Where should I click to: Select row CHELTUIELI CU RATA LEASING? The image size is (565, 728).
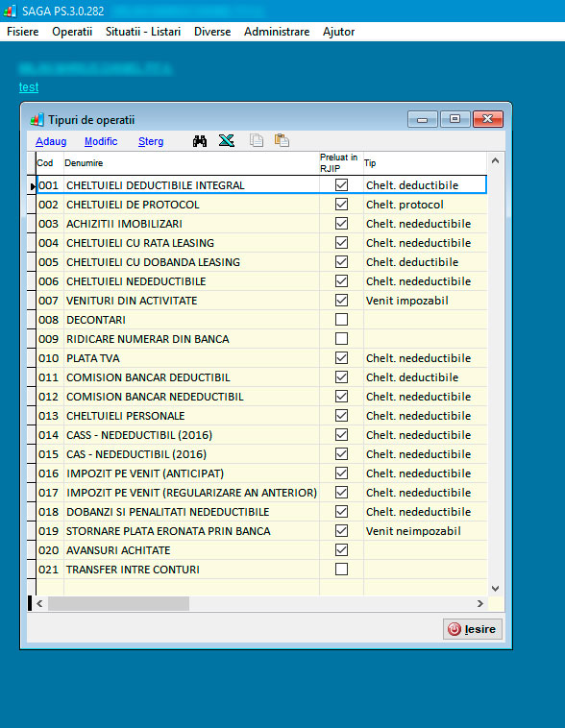tap(261, 243)
